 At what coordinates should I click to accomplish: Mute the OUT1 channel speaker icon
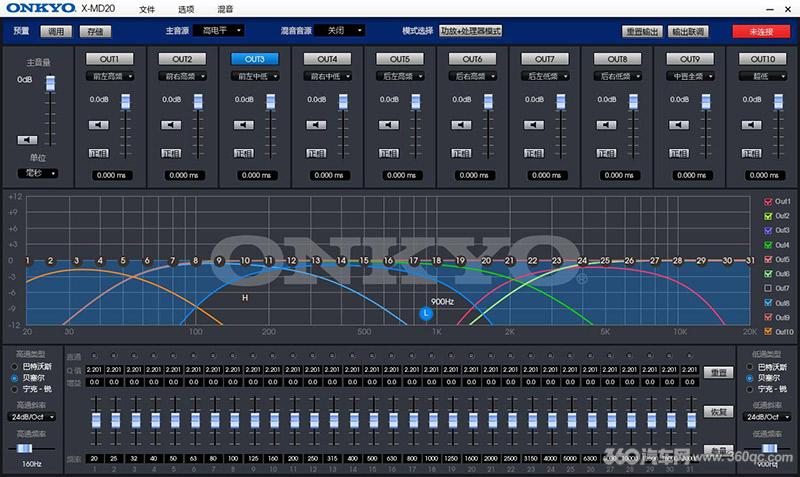pyautogui.click(x=98, y=125)
